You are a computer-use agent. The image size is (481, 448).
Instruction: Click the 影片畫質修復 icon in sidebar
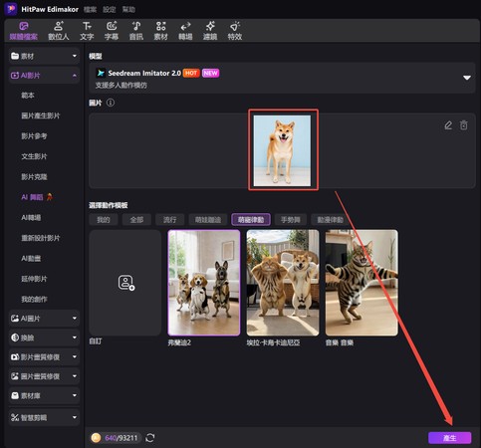(x=15, y=357)
